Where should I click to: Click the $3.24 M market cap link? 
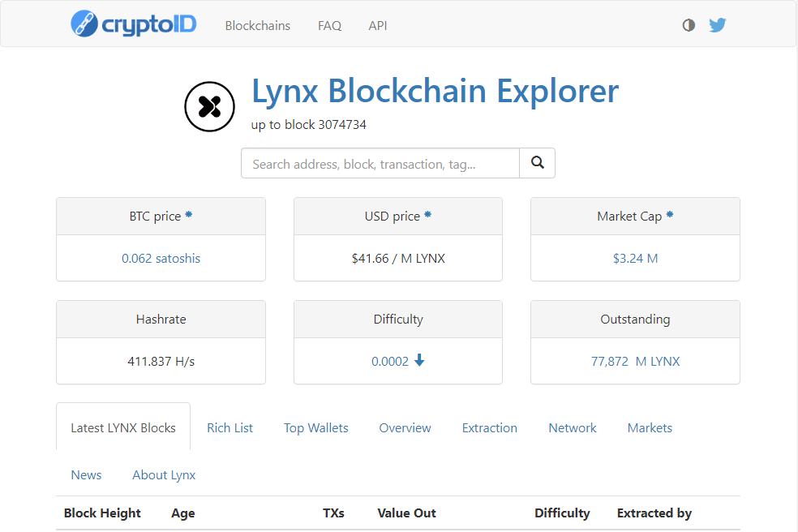coord(635,258)
